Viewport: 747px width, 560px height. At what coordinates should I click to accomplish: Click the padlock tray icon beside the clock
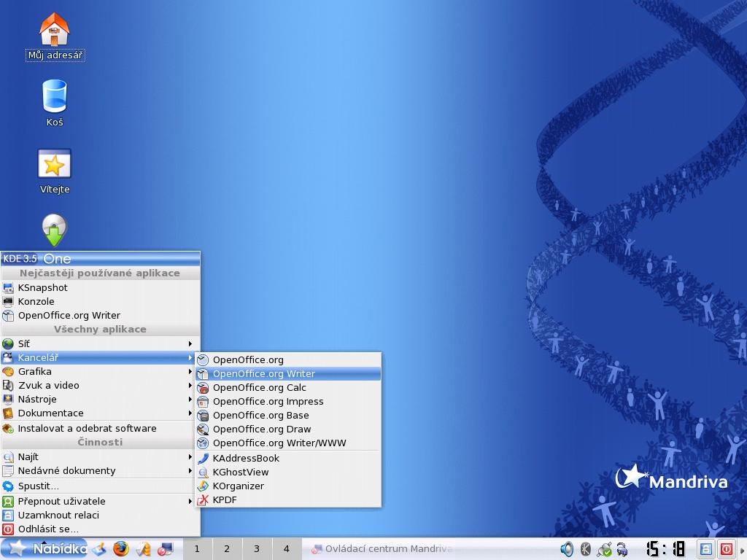[x=622, y=550]
